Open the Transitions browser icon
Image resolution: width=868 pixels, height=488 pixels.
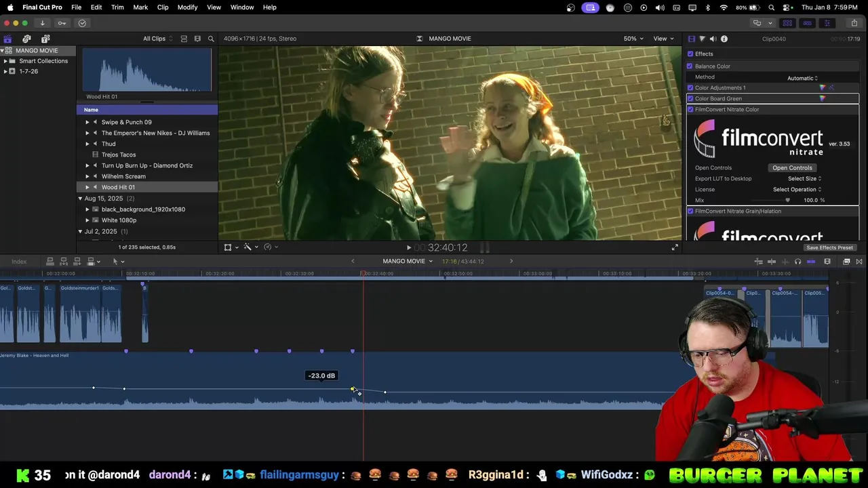coord(859,262)
